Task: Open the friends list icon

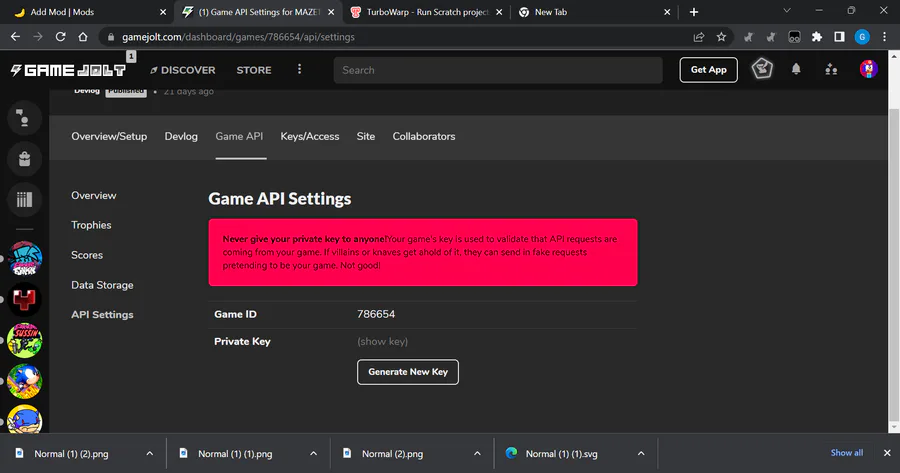Action: coord(831,70)
